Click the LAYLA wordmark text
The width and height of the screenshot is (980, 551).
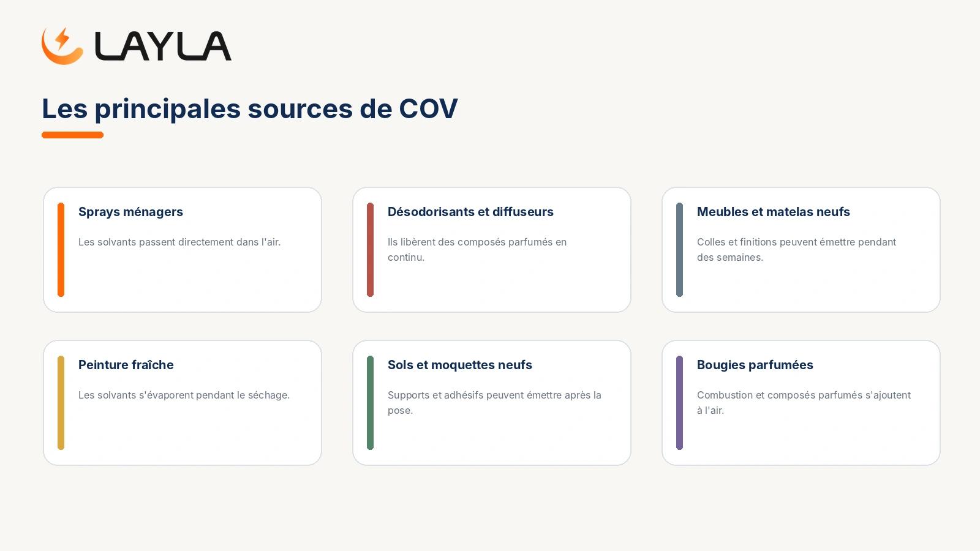click(163, 47)
